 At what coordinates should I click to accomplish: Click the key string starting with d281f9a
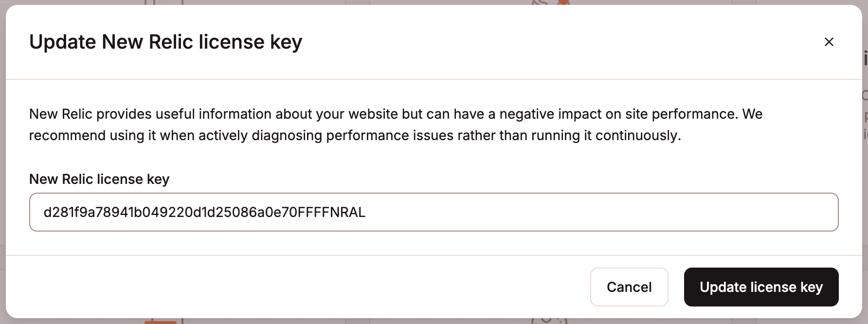click(x=204, y=212)
